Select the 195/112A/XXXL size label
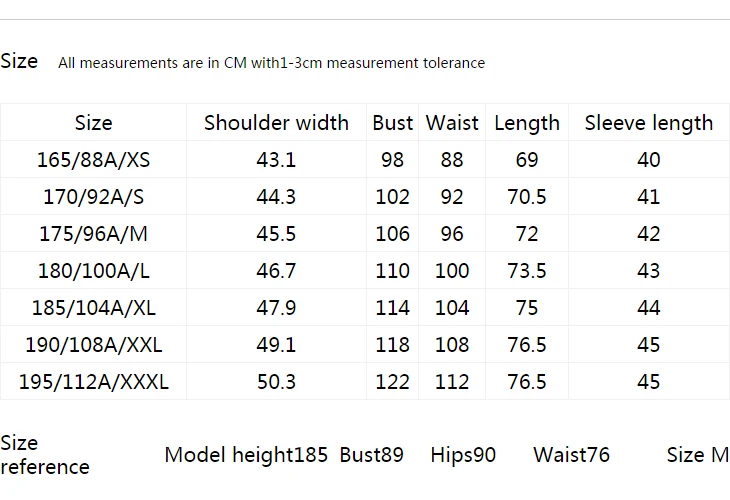 point(94,382)
